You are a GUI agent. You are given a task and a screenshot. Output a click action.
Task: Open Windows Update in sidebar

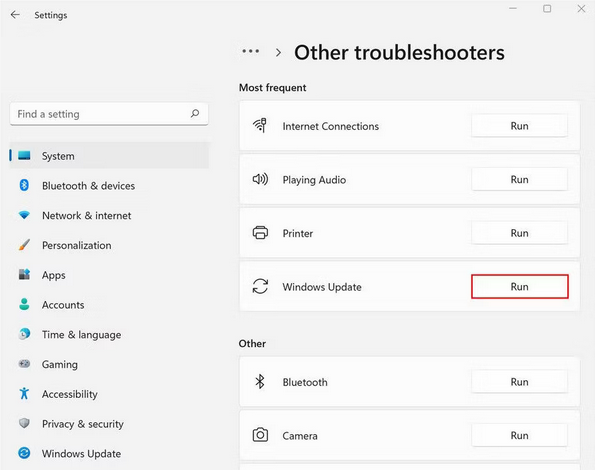[x=109, y=453]
